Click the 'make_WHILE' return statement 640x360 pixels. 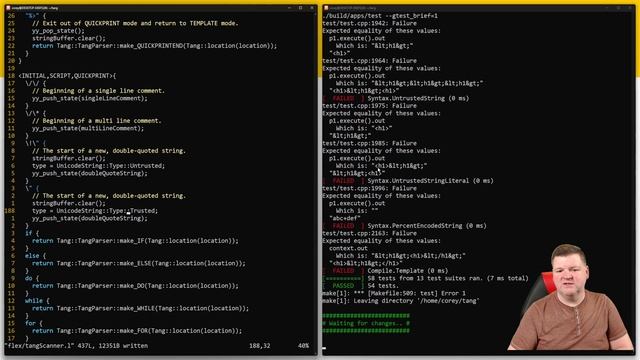tap(140, 308)
